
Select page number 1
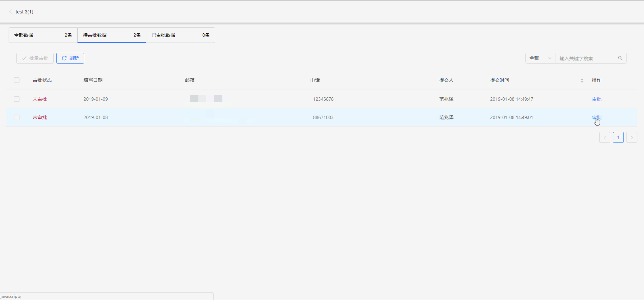coord(618,138)
